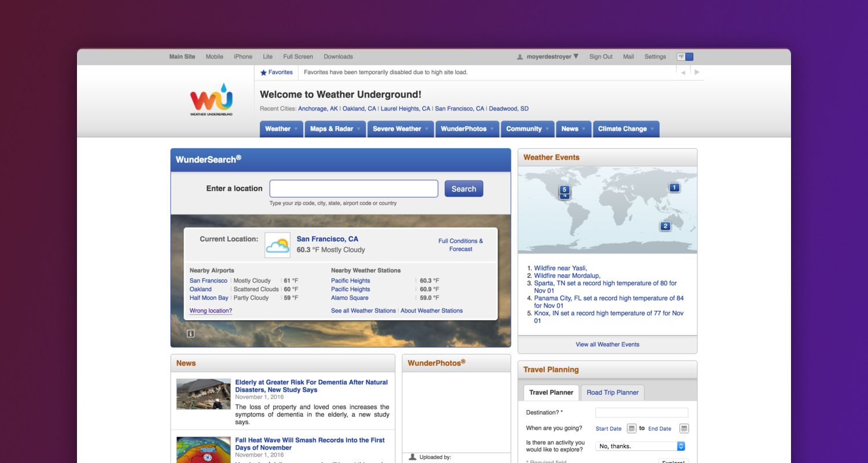Click map marker number 1
Screen dimensions: 868x463
(674, 188)
